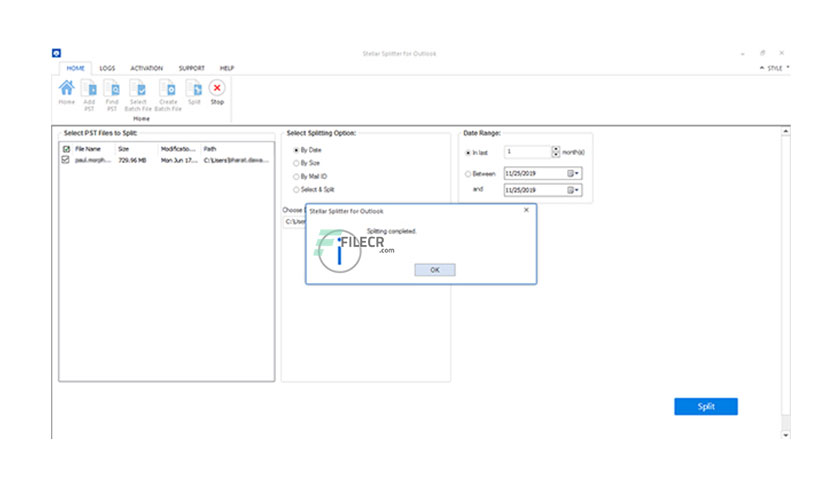This screenshot has width=836, height=484.
Task: Open the Help tab
Action: 227,68
